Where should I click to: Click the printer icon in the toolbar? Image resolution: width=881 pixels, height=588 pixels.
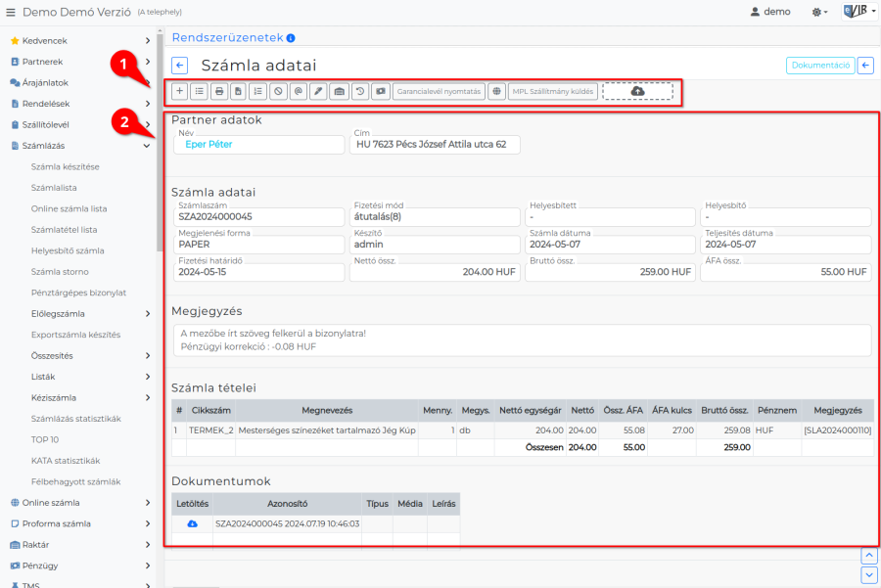(x=219, y=91)
